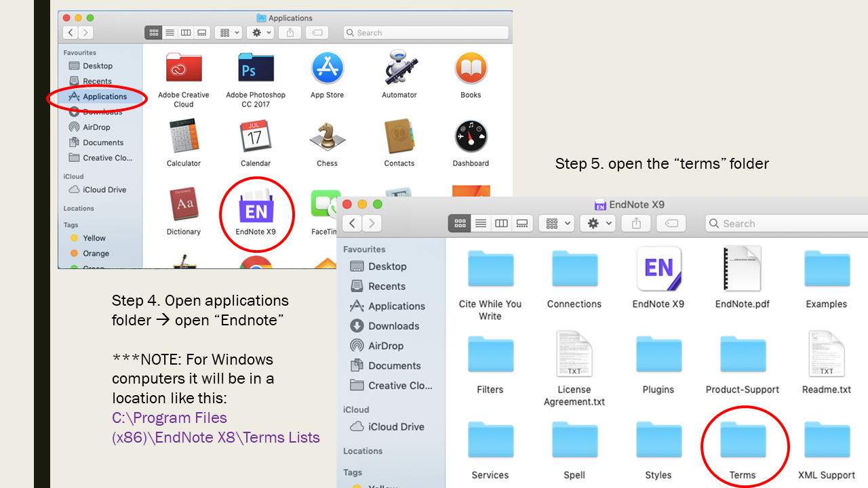The height and width of the screenshot is (488, 868).
Task: Open the EndNote.pdf file
Action: point(743,269)
